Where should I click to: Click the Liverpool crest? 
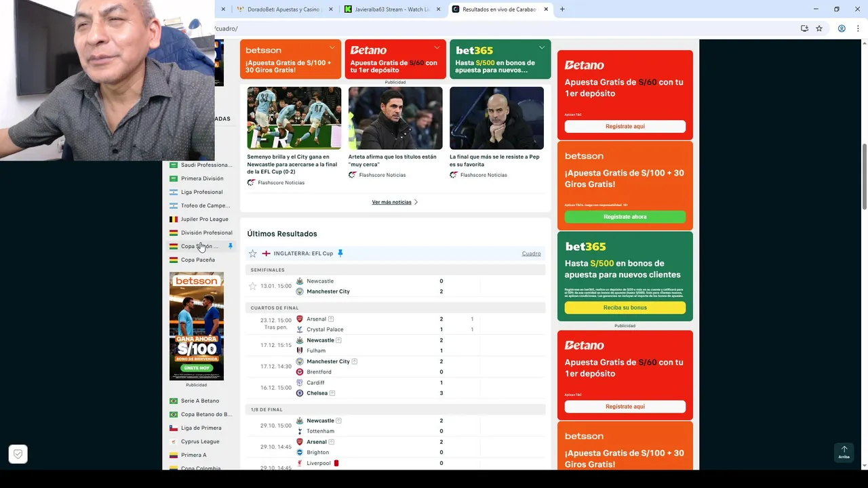(x=300, y=463)
